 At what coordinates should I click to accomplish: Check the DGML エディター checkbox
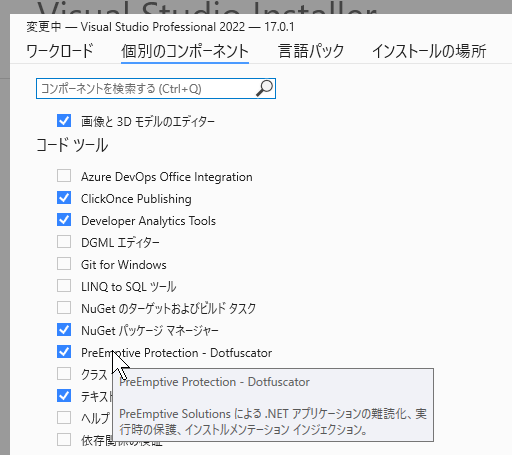(64, 242)
